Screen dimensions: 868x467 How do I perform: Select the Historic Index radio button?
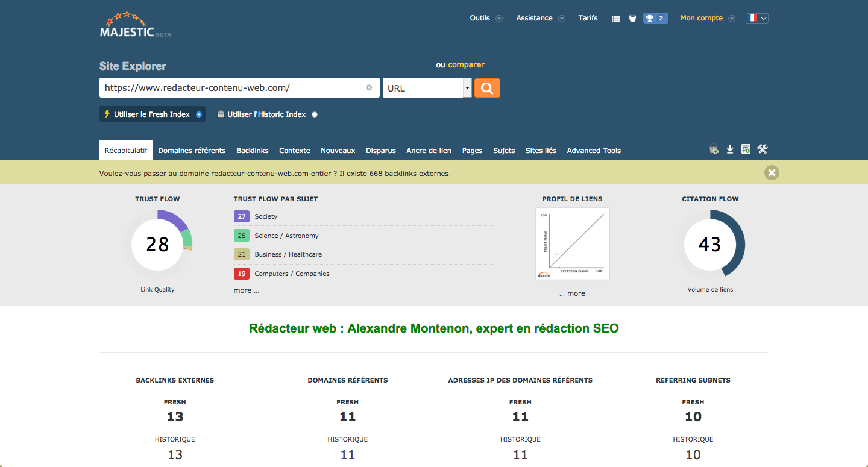[315, 114]
